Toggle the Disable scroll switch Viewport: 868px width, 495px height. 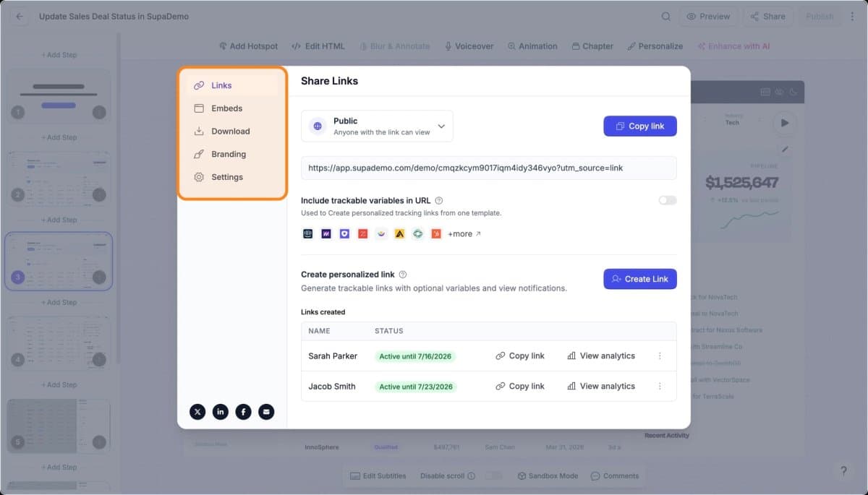pos(494,475)
